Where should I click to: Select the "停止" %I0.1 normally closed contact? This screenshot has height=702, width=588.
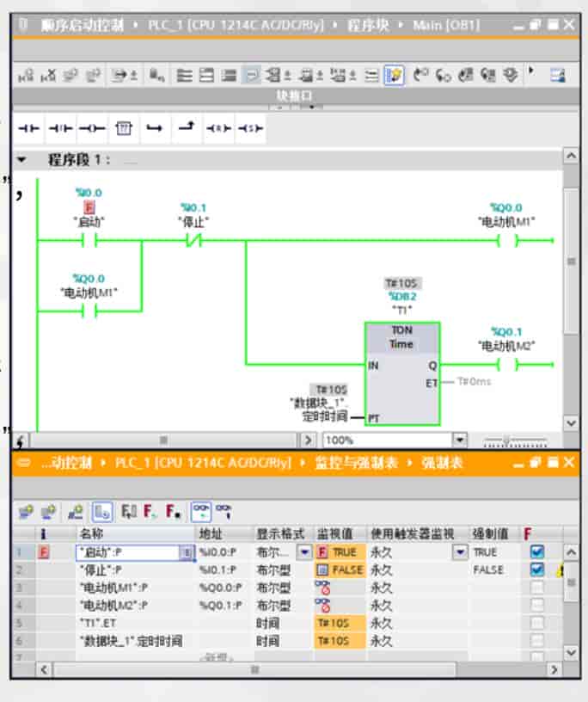pos(193,240)
